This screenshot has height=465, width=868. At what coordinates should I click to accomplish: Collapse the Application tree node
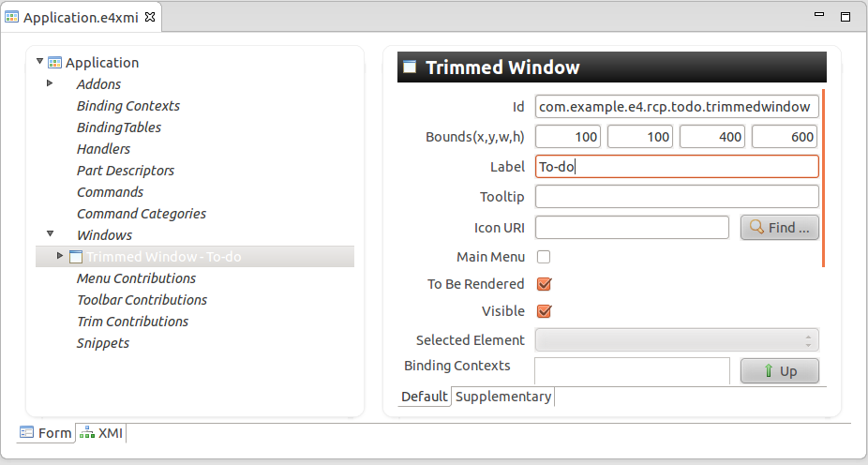(x=39, y=62)
